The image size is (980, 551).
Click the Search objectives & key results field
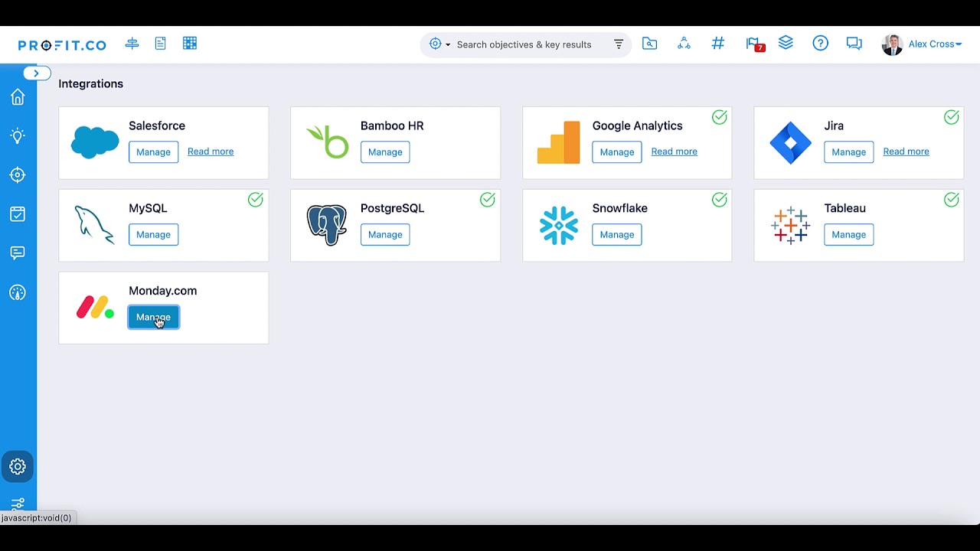coord(524,44)
